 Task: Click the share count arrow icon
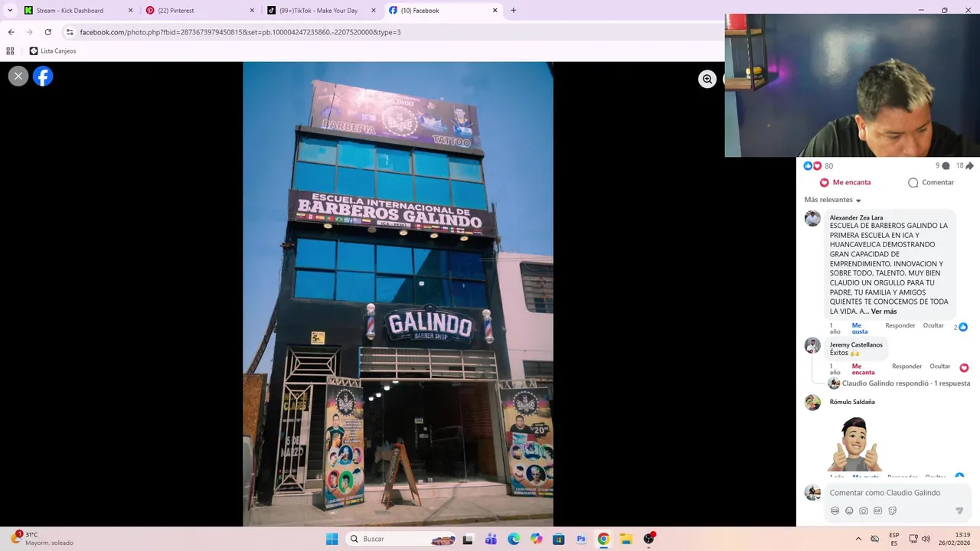pyautogui.click(x=970, y=166)
